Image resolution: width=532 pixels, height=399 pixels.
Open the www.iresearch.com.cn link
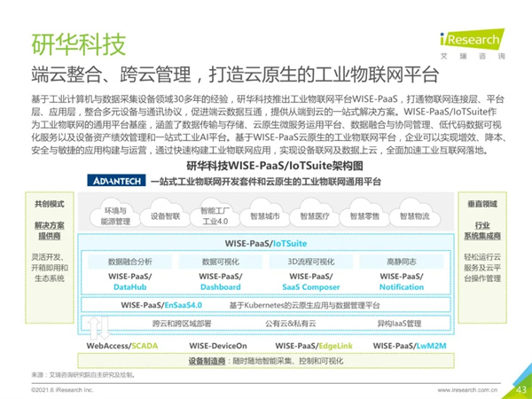pos(467,390)
